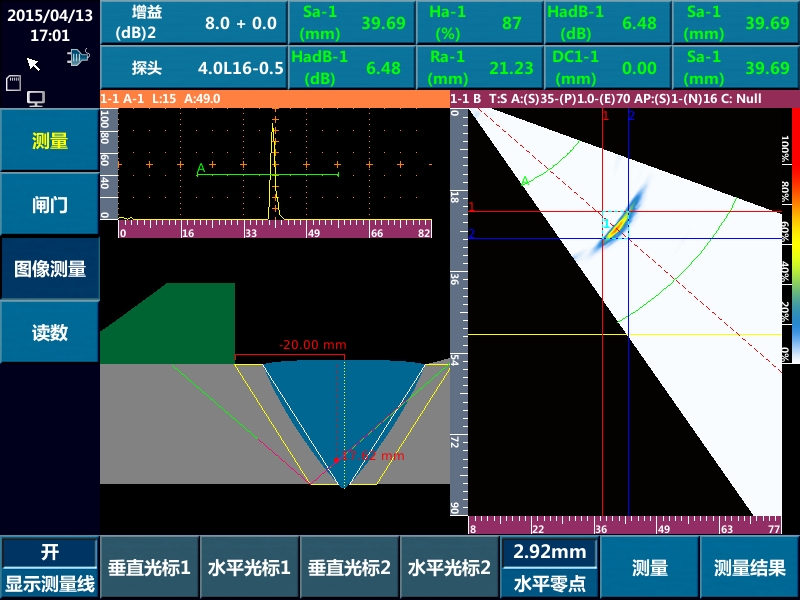
Task: Select 垂直光标1 cursor button
Action: click(x=149, y=567)
